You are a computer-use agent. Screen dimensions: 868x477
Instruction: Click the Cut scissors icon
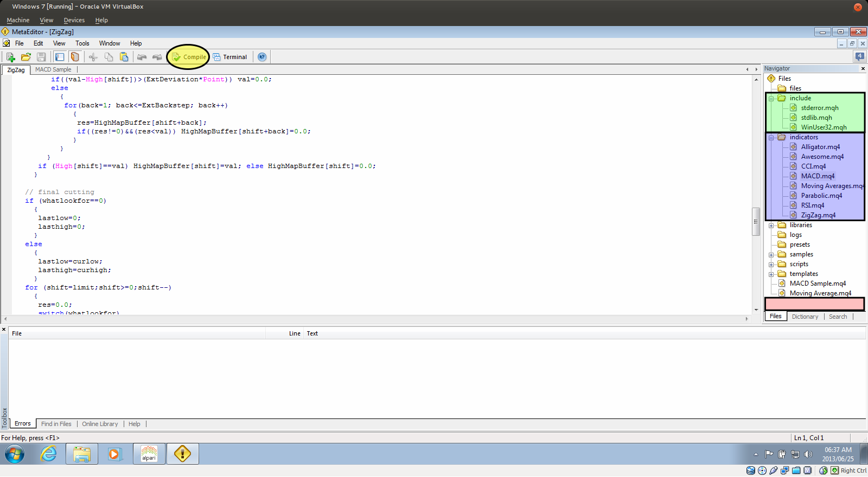point(93,57)
